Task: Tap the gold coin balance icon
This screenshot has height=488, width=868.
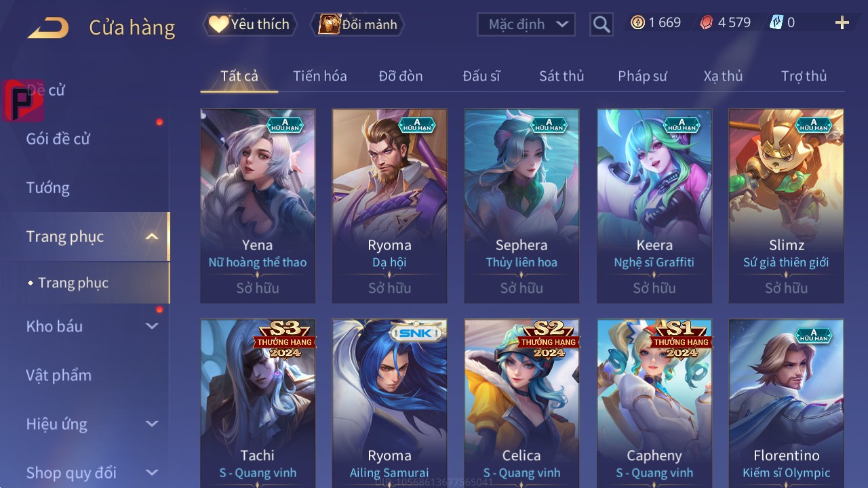Action: (637, 23)
